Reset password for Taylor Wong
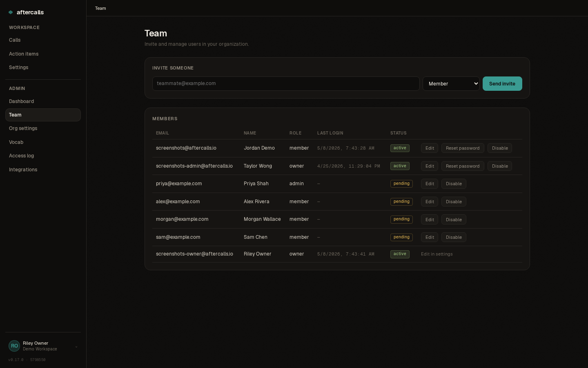The width and height of the screenshot is (588, 368). point(463,166)
